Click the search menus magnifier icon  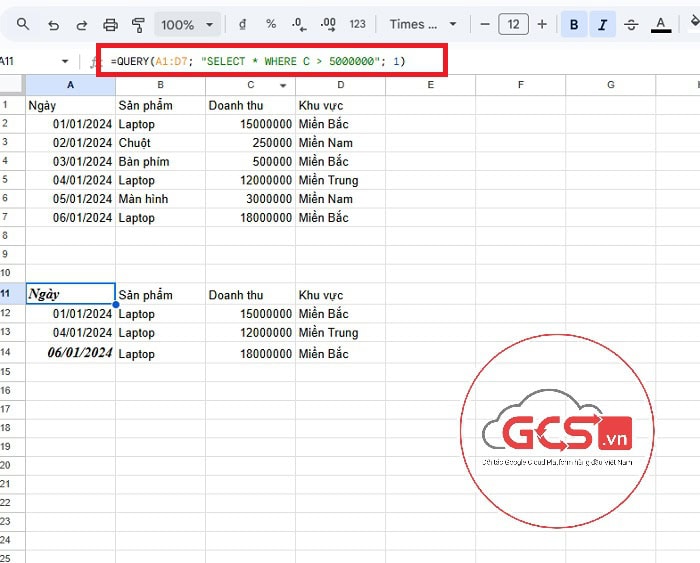[24, 24]
